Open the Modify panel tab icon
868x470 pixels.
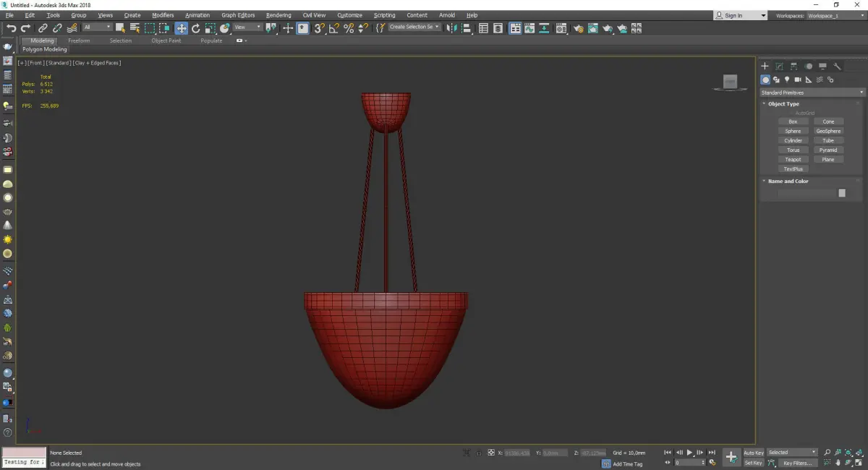[779, 66]
